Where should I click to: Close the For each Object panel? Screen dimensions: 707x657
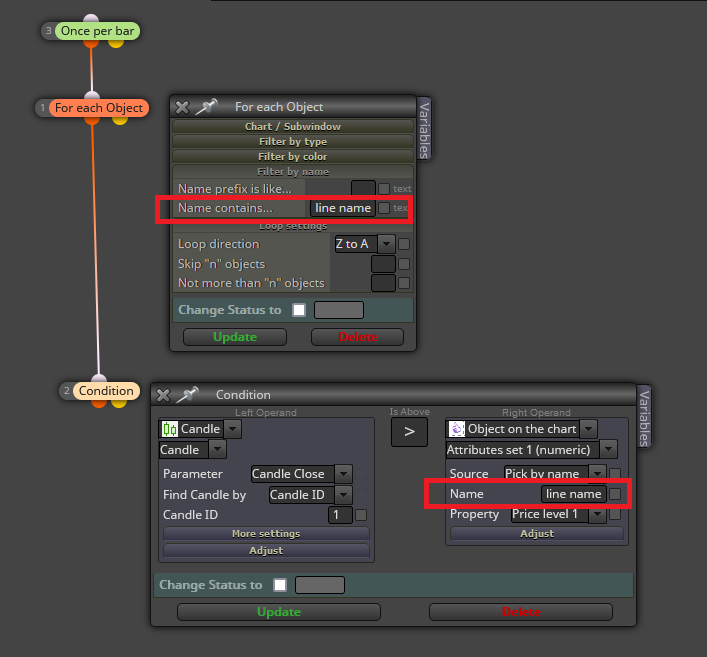[x=182, y=107]
